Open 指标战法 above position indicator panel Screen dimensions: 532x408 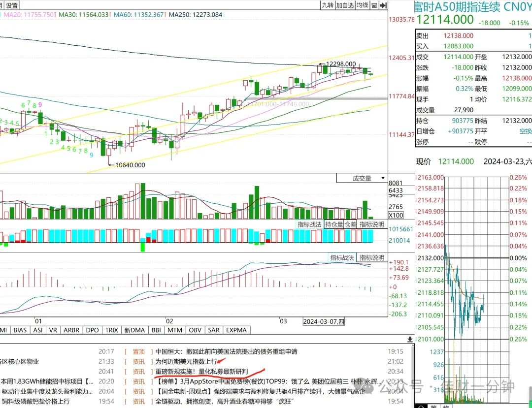pos(309,224)
